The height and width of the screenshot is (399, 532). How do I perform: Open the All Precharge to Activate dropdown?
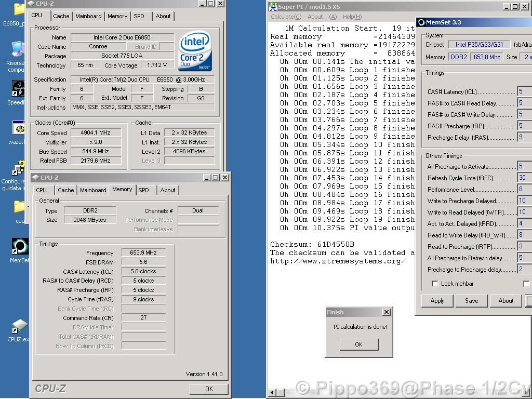pyautogui.click(x=525, y=166)
